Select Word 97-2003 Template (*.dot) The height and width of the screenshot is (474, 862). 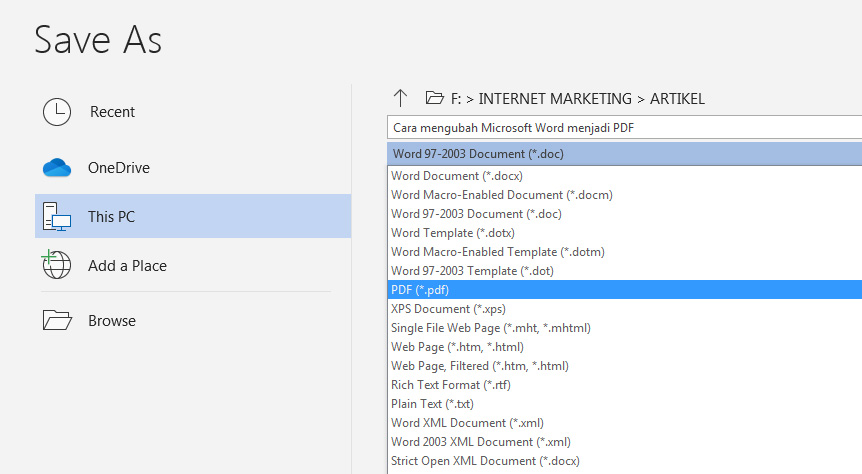coord(625,271)
